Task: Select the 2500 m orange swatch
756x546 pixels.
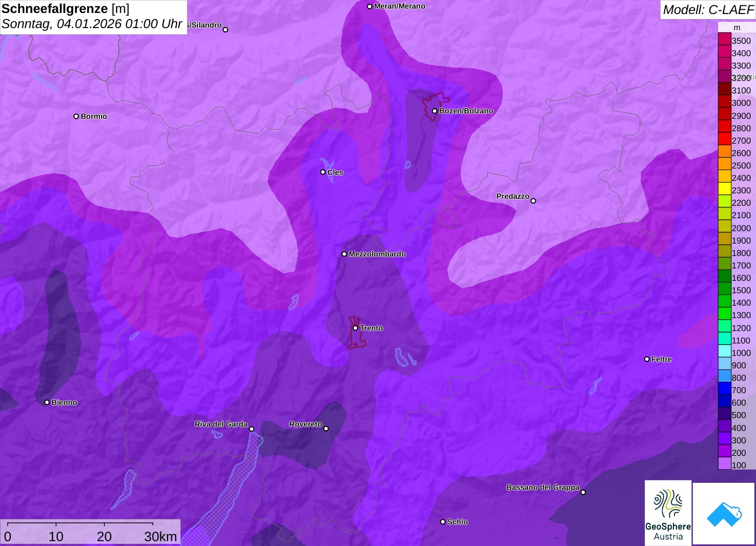Action: click(724, 164)
